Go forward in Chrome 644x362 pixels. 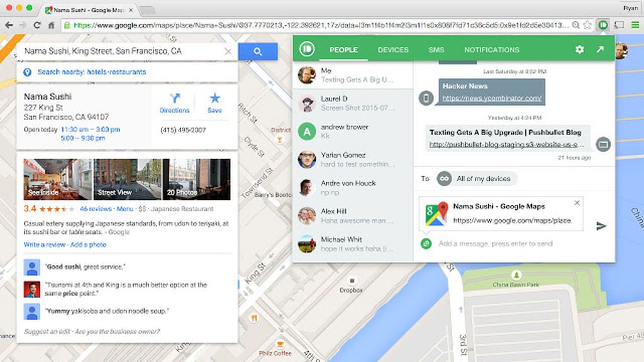(23, 25)
